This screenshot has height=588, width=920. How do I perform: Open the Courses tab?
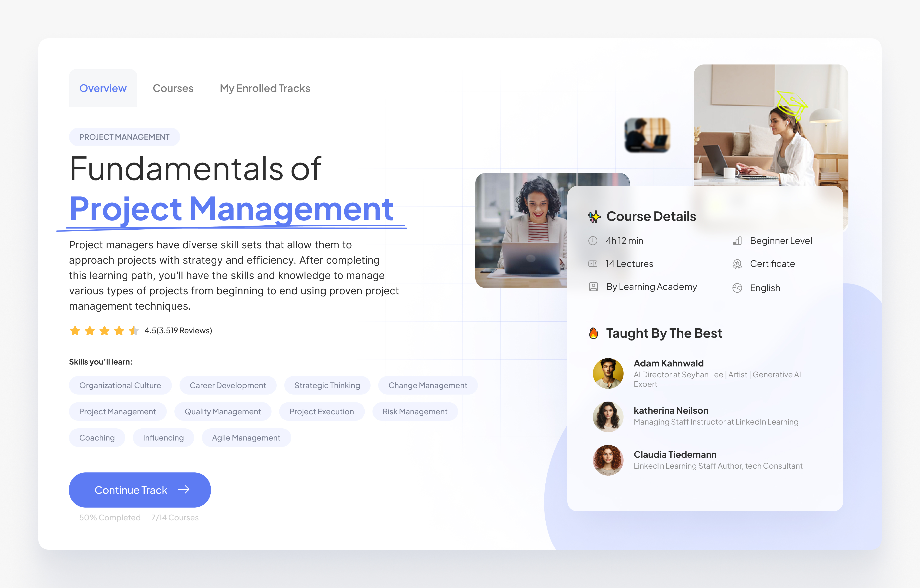click(x=173, y=88)
